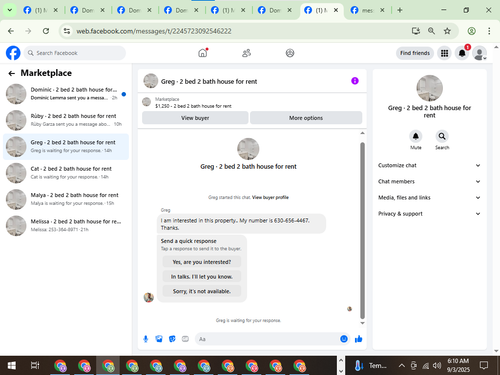Click the chat vertical scrollbar
Image resolution: width=500 pixels, height=375 pixels.
point(362,231)
